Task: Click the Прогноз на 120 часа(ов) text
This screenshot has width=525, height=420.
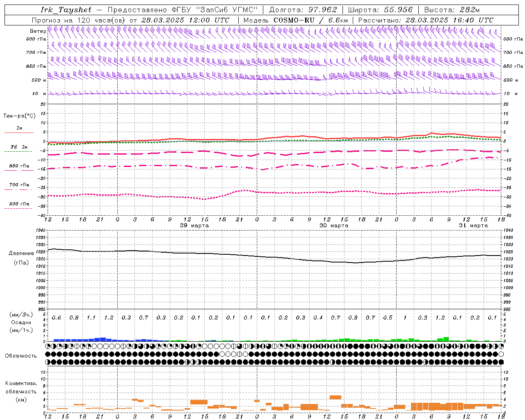Action: (x=79, y=20)
